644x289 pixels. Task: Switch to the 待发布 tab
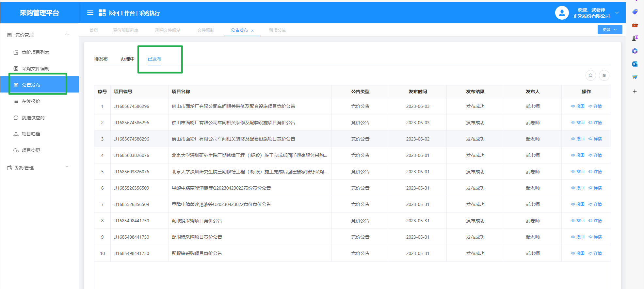pos(101,59)
